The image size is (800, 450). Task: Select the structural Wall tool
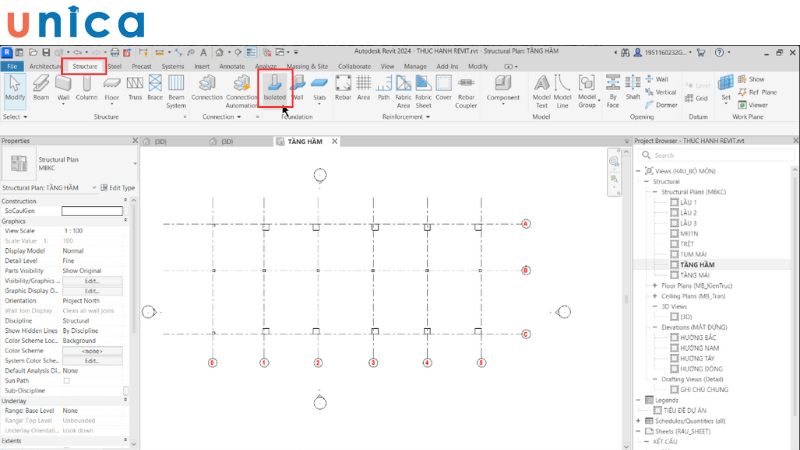tap(63, 88)
